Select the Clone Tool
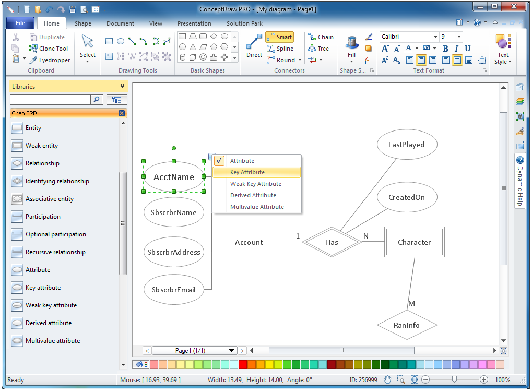This screenshot has height=392, width=532. (x=49, y=49)
